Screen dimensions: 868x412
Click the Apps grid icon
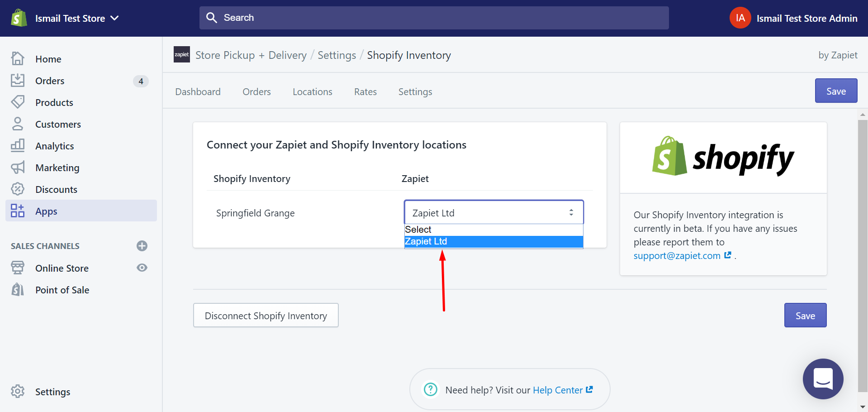18,211
